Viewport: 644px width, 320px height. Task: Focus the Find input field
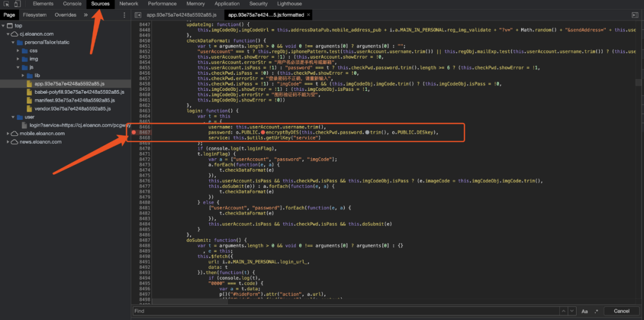click(x=345, y=311)
